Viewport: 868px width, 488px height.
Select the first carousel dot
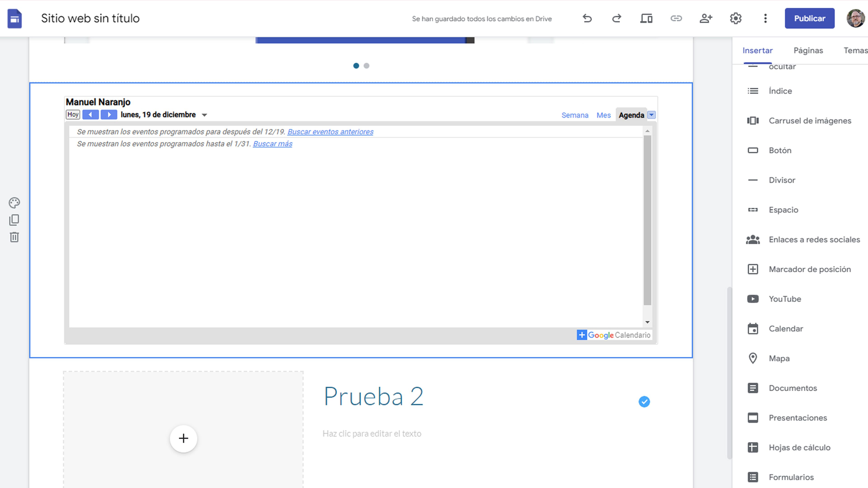(x=356, y=66)
